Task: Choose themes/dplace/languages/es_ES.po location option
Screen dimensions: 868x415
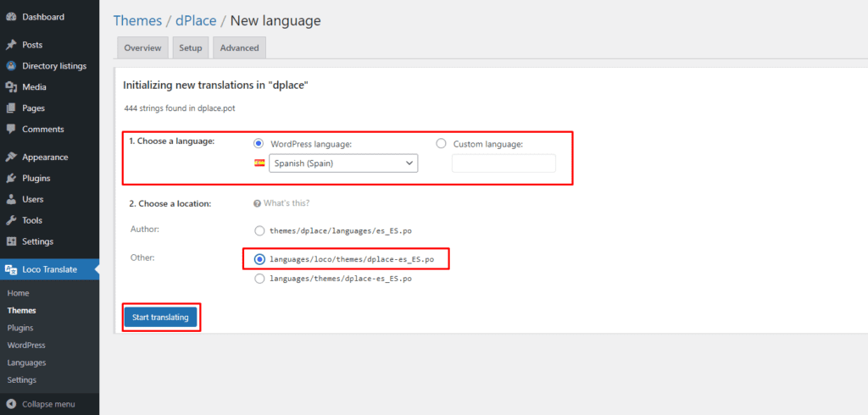Action: [259, 230]
